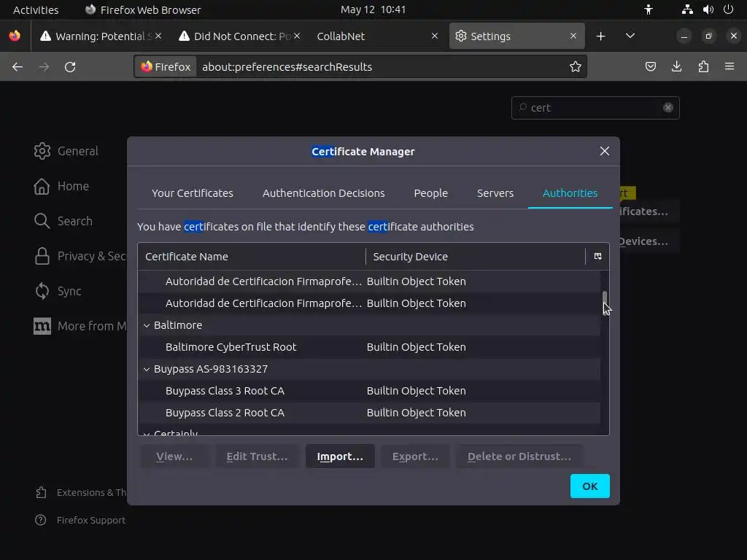
Task: Switch to Authentication Decisions tab
Action: [323, 192]
